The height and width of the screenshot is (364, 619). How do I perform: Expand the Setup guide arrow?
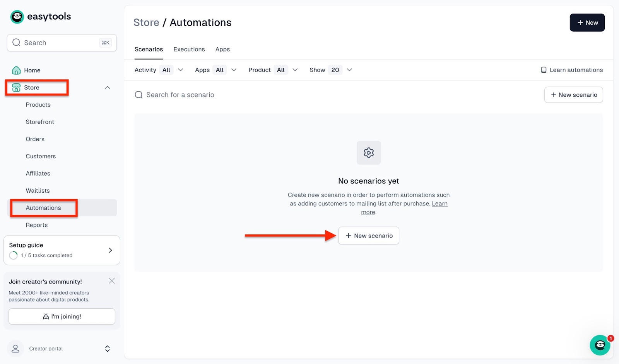coord(110,250)
